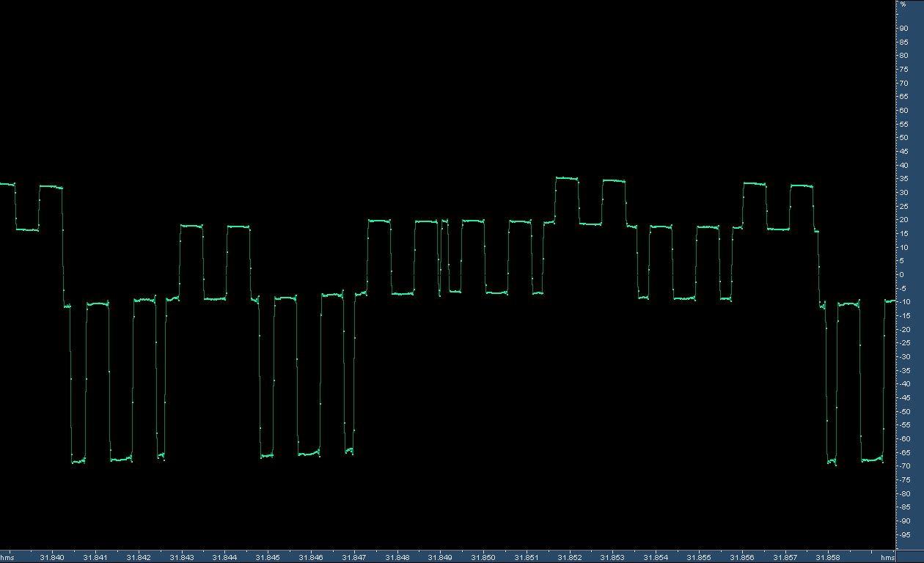Select the 31.849 position on the time ruler

(x=440, y=558)
